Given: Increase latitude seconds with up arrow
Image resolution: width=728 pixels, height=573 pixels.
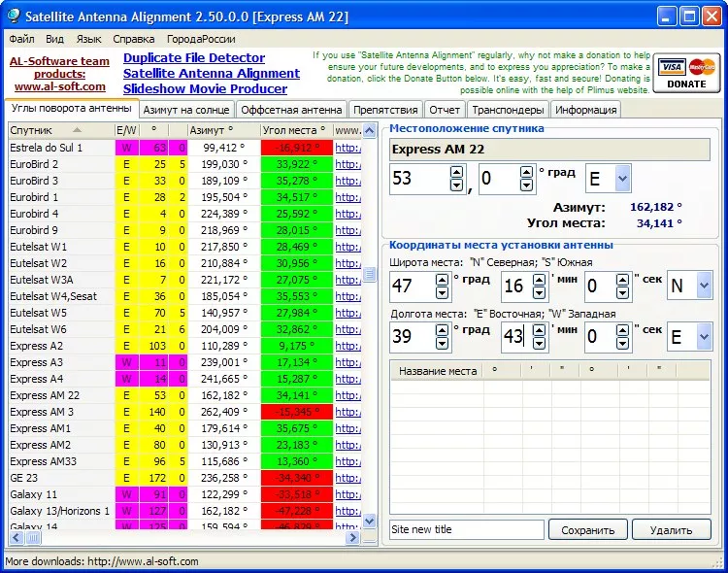Looking at the screenshot, I should (x=623, y=279).
